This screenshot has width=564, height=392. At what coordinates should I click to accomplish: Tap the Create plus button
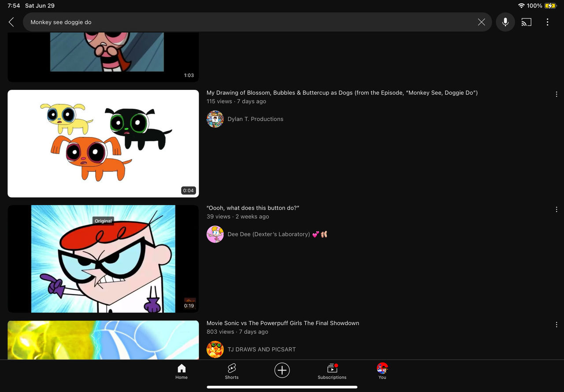pos(282,370)
